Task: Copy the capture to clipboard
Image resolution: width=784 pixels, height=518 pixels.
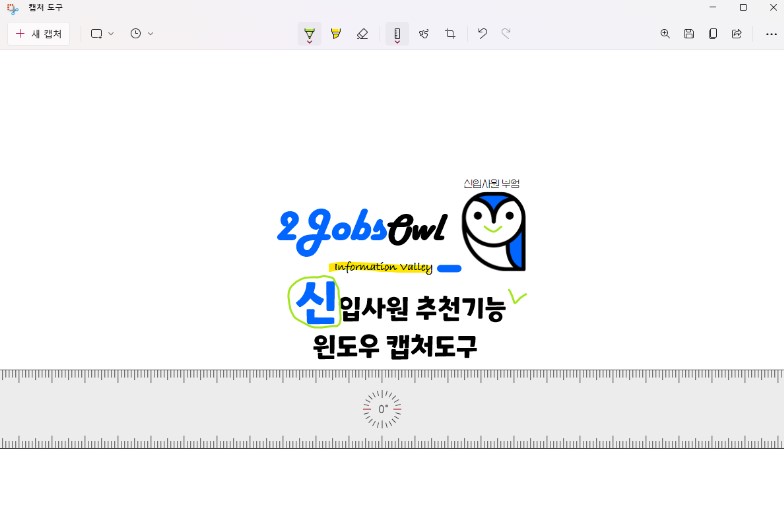Action: pyautogui.click(x=713, y=34)
